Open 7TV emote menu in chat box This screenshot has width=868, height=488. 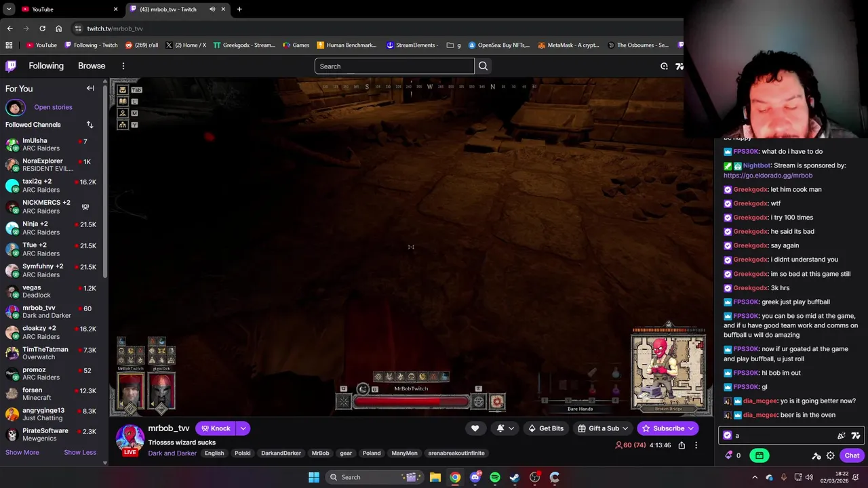point(856,436)
